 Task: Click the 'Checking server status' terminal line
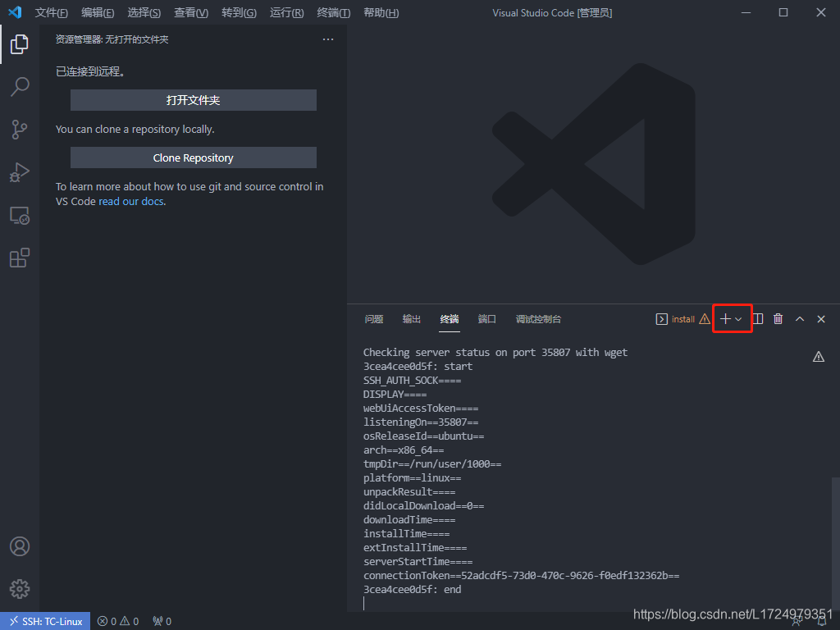coord(495,353)
